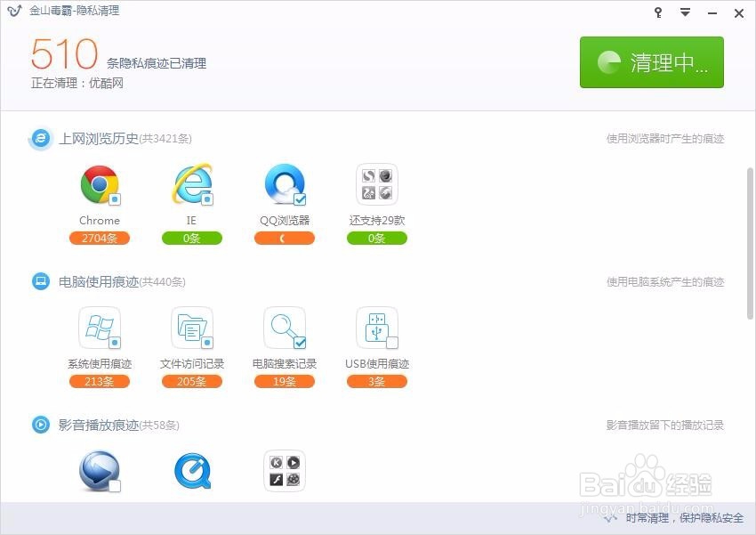Click the Chrome browser icon

pos(100,185)
